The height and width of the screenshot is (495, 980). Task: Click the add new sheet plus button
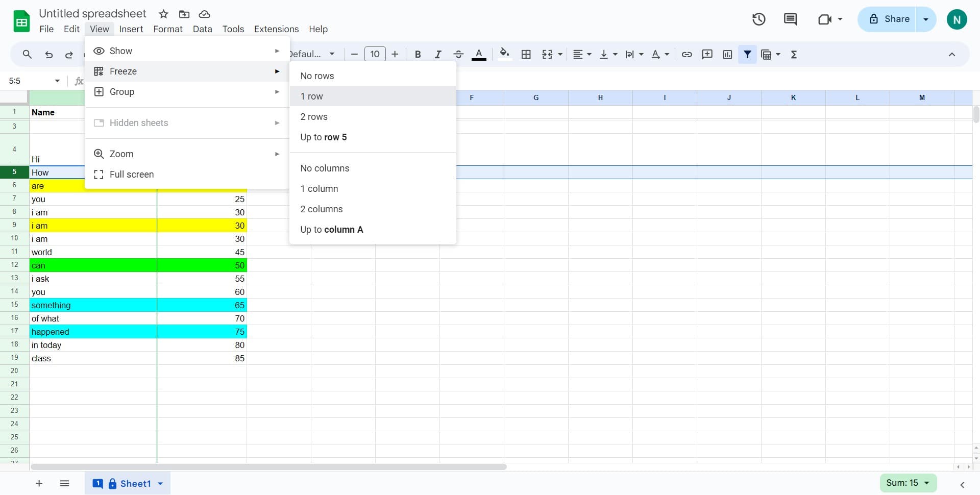[x=39, y=483]
